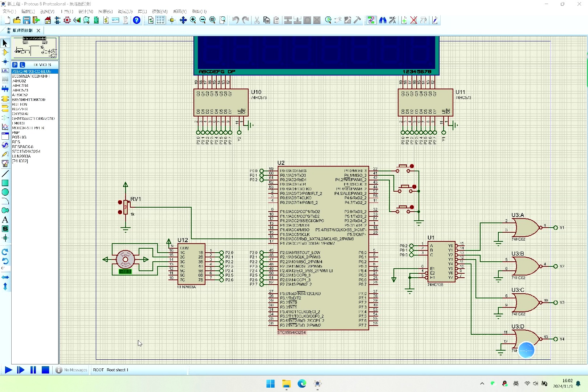Choose the Junction Dot mode tool
This screenshot has width=588, height=392.
[x=5, y=62]
